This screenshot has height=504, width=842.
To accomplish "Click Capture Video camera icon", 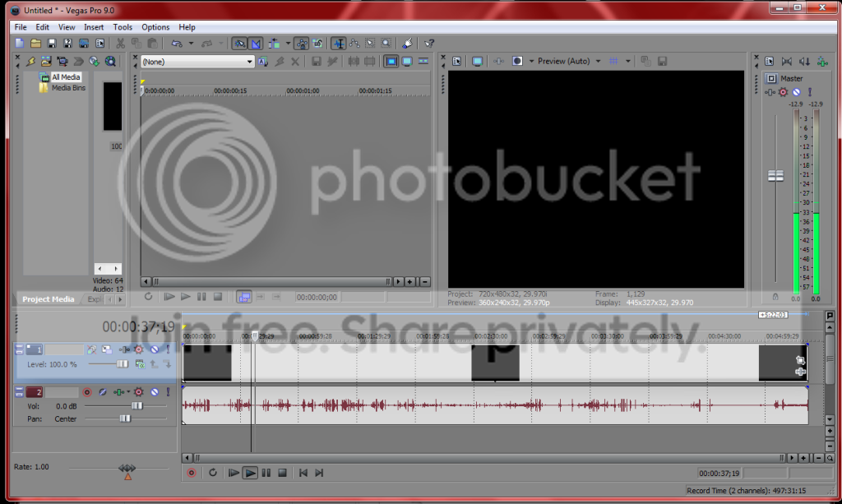I will 62,62.
